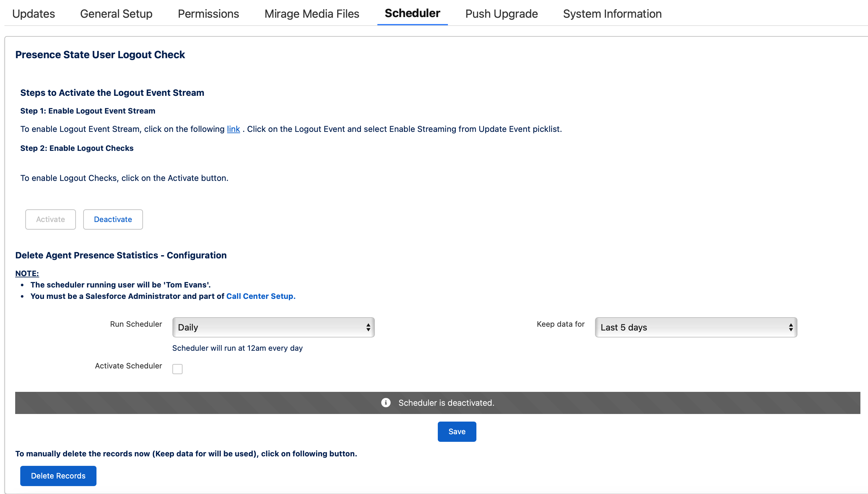Click the 'Step 1: Enable Logout Event Stream' text
868x494 pixels.
click(x=88, y=111)
